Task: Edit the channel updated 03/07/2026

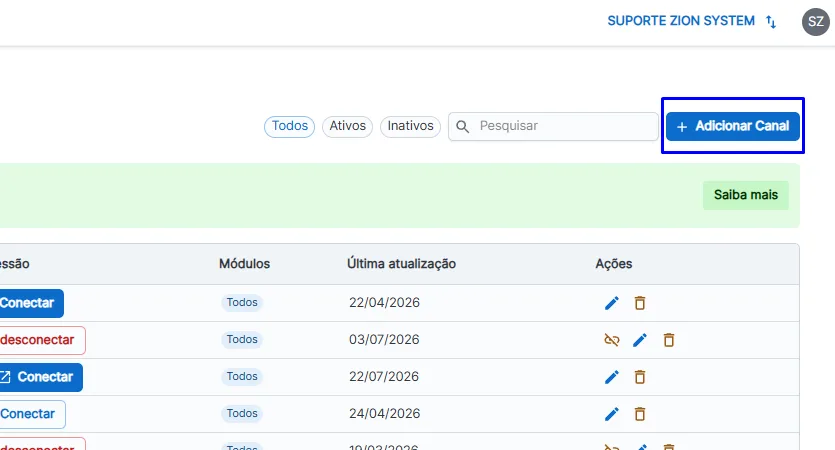Action: 640,340
